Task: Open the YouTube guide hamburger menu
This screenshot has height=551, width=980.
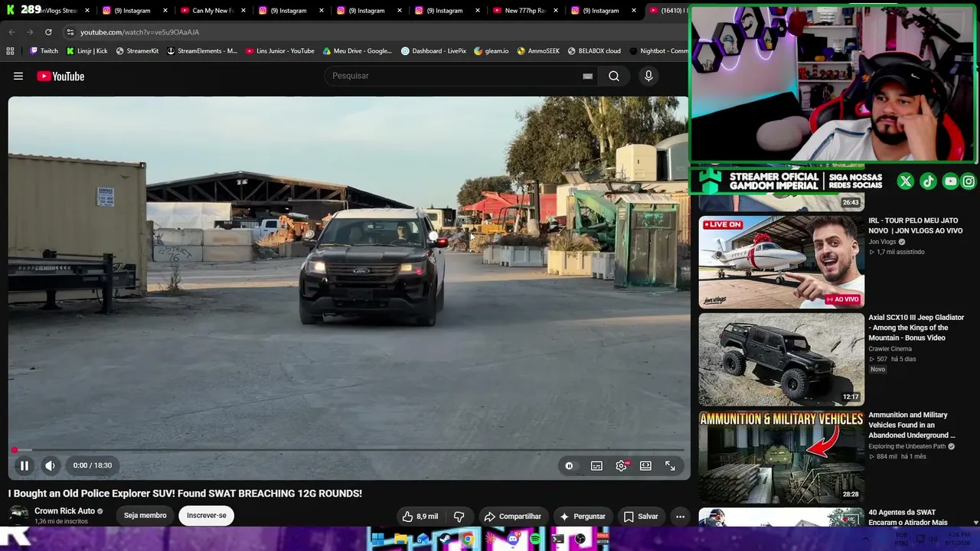Action: [x=18, y=76]
